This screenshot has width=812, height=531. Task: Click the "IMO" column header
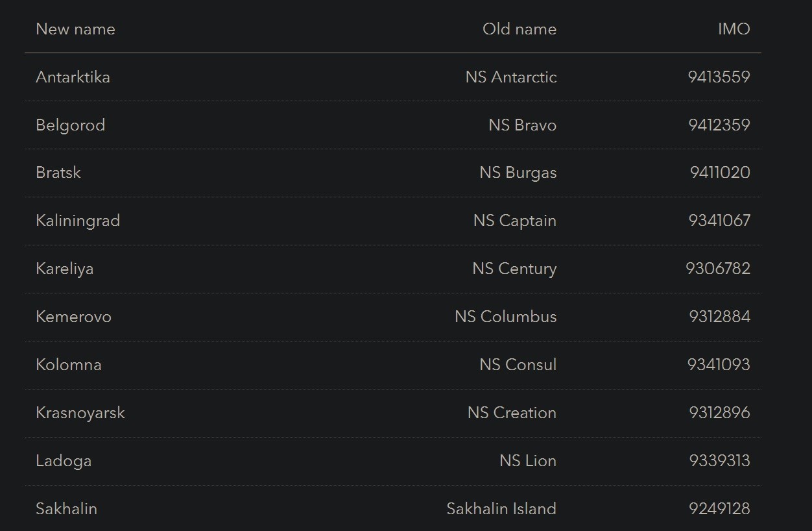(x=734, y=29)
